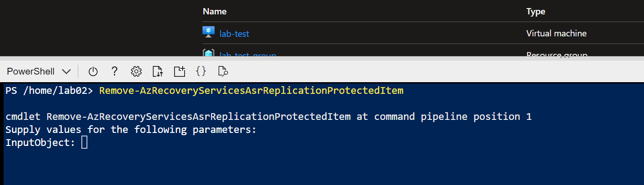Open the PowerShell shell type dropdown
Screen dimensions: 644x185
pos(39,71)
